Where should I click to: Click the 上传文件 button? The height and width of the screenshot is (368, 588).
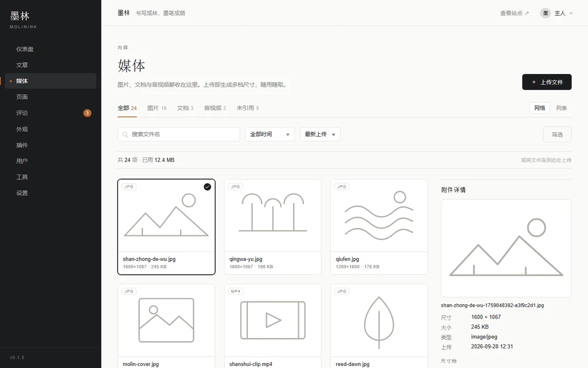click(x=547, y=82)
